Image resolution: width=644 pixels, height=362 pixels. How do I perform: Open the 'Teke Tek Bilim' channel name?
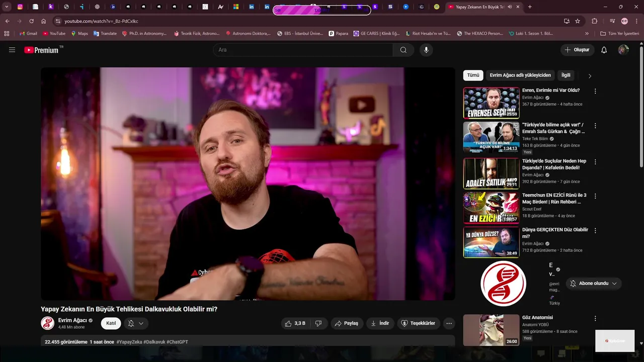tap(535, 139)
